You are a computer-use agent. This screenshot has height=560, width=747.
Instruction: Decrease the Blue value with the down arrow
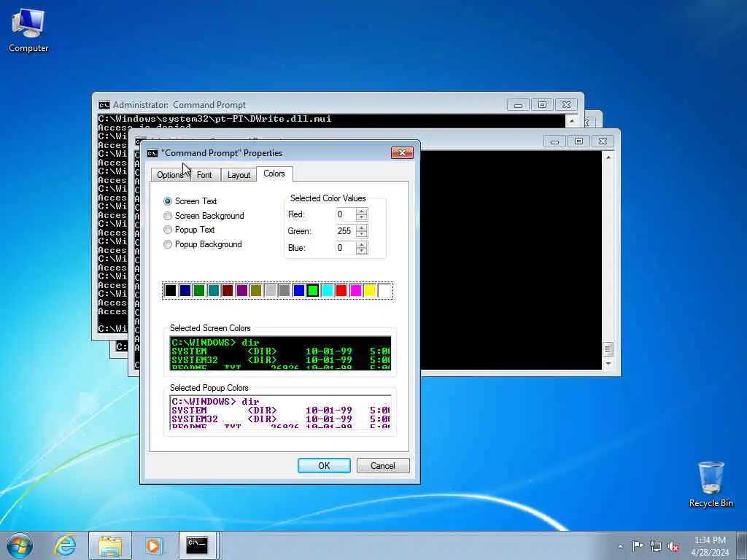(362, 251)
